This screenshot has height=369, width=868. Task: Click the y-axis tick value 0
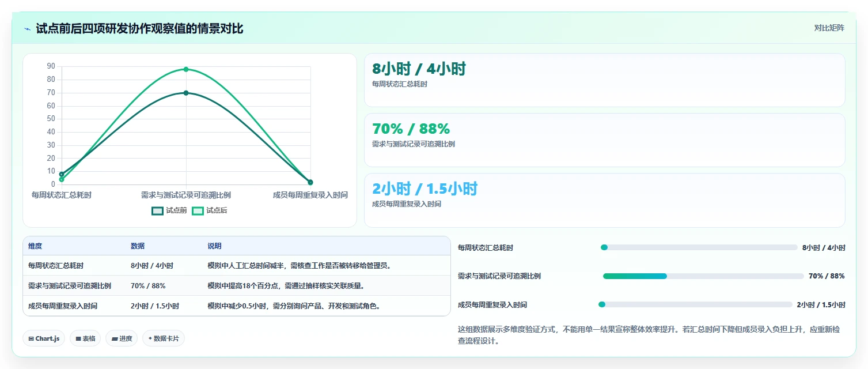pyautogui.click(x=53, y=184)
